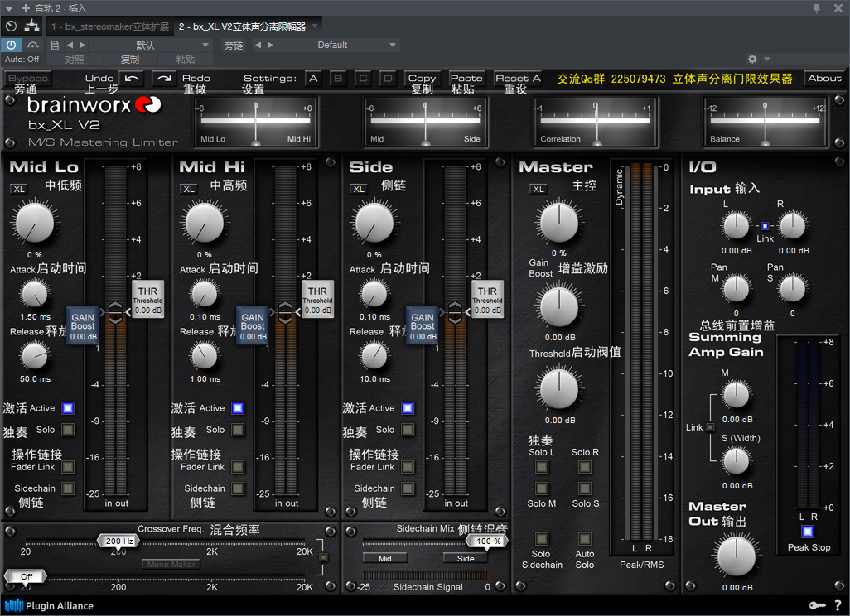
Task: Enable Solo Sidechain checkbox
Action: (x=542, y=538)
